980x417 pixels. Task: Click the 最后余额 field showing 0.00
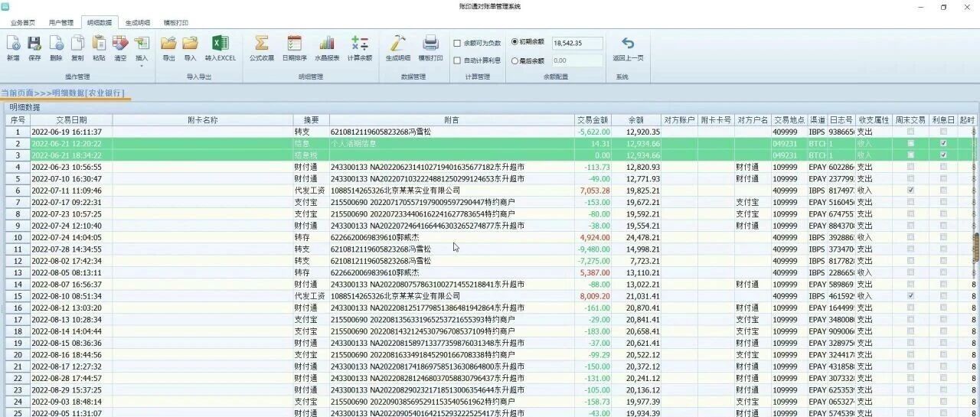pyautogui.click(x=577, y=60)
